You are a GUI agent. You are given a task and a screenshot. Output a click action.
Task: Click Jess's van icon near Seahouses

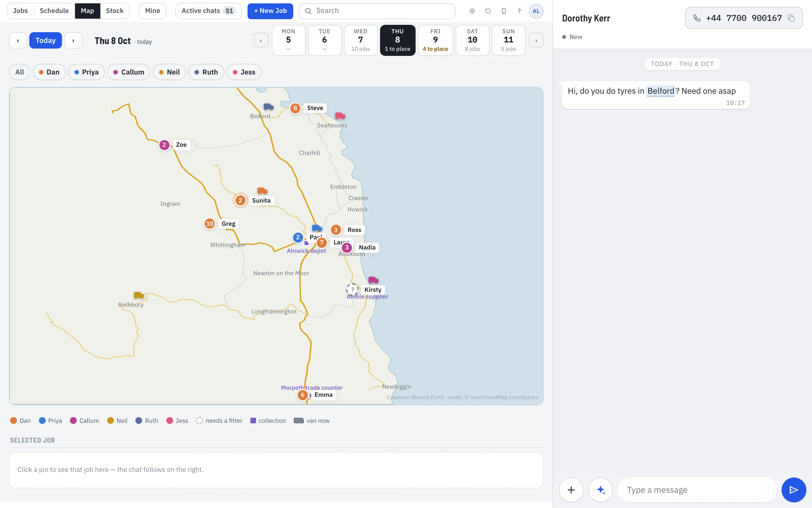[x=340, y=116]
